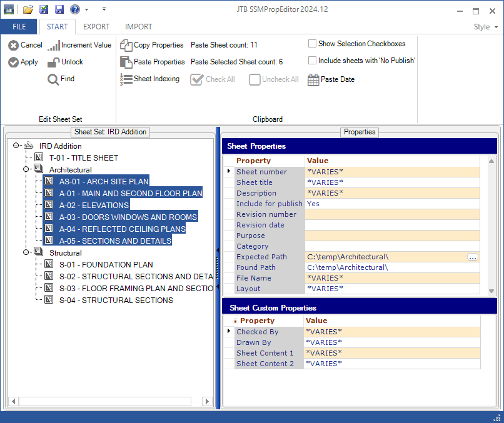Toggle Include sheets with 'No Publish'
Screen dimensions: 504x423
click(312, 61)
